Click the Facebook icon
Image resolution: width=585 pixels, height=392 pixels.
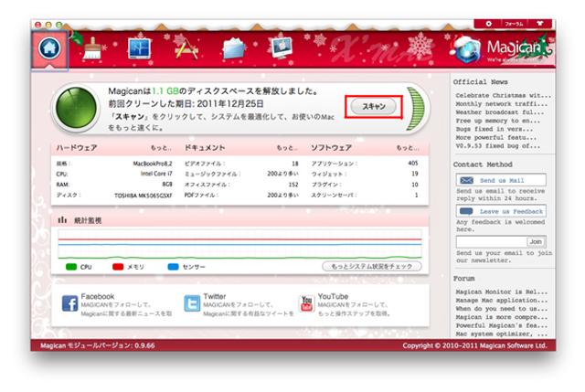[x=69, y=303]
